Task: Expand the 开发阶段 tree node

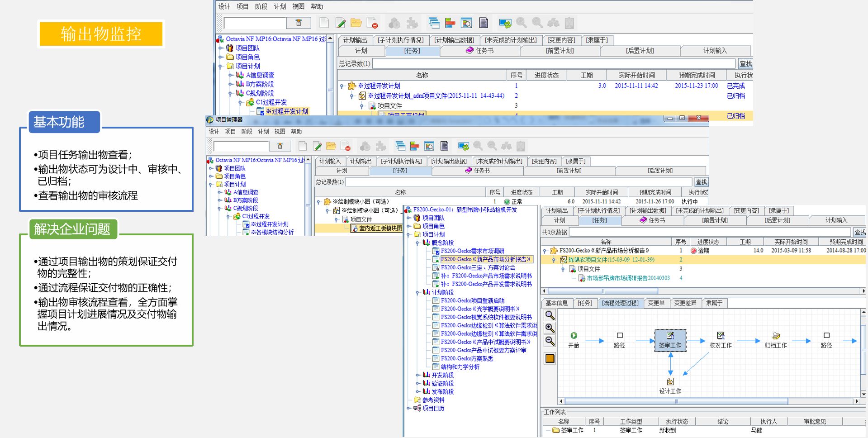Action: click(417, 375)
